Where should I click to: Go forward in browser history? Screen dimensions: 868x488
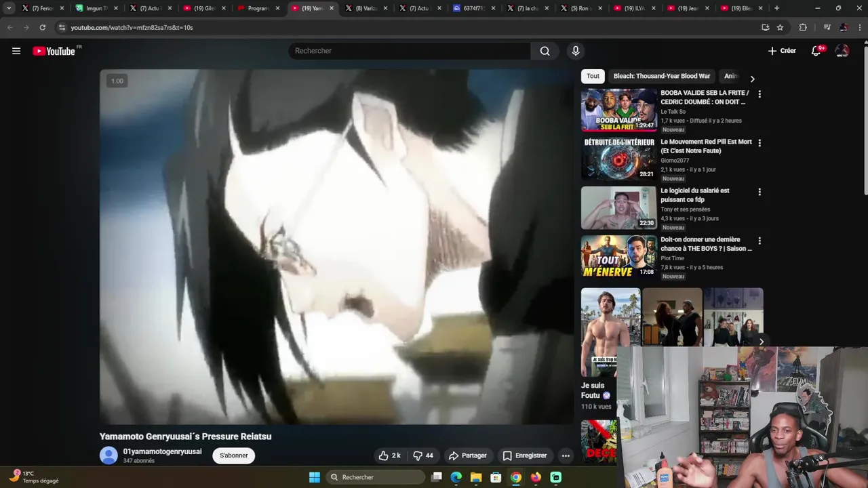(26, 27)
